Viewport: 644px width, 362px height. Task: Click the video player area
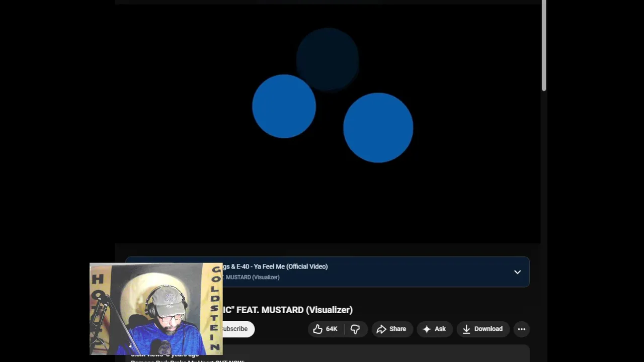point(328,124)
